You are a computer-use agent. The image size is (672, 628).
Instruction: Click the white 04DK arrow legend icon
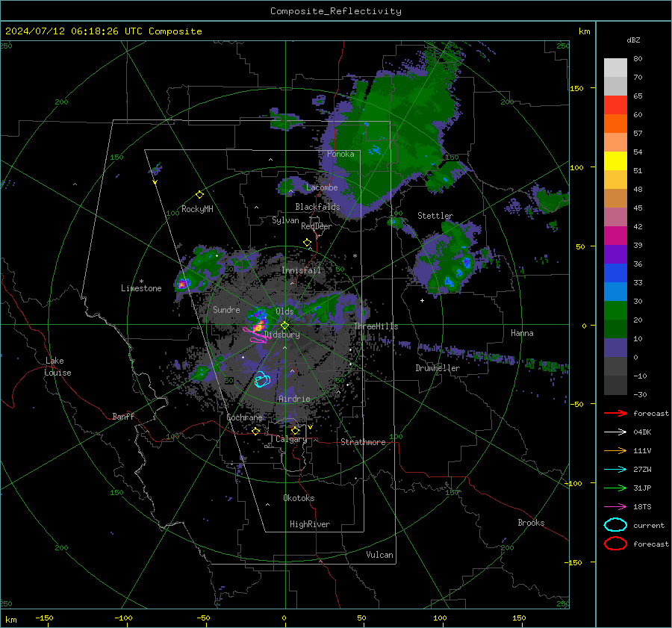point(615,432)
